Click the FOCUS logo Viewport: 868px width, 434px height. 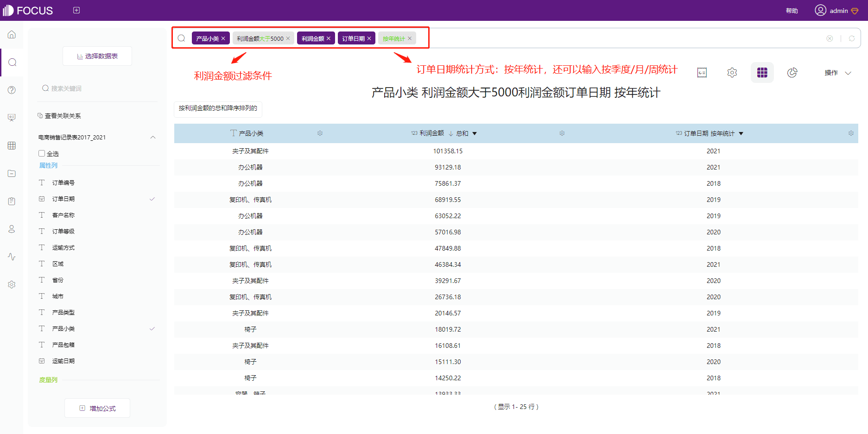[x=28, y=10]
